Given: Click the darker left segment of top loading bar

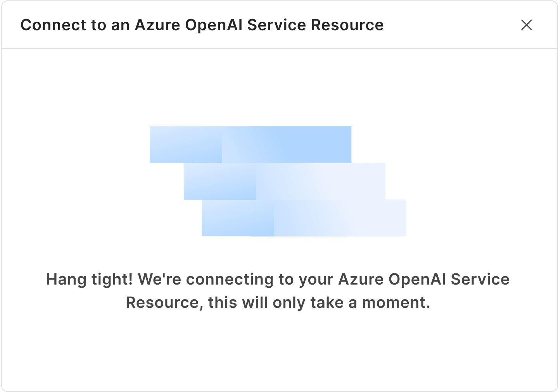Looking at the screenshot, I should coord(186,145).
